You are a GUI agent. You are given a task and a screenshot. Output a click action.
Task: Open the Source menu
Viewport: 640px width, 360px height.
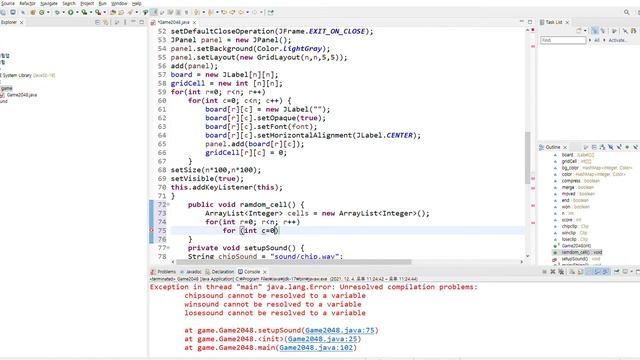coord(8,3)
